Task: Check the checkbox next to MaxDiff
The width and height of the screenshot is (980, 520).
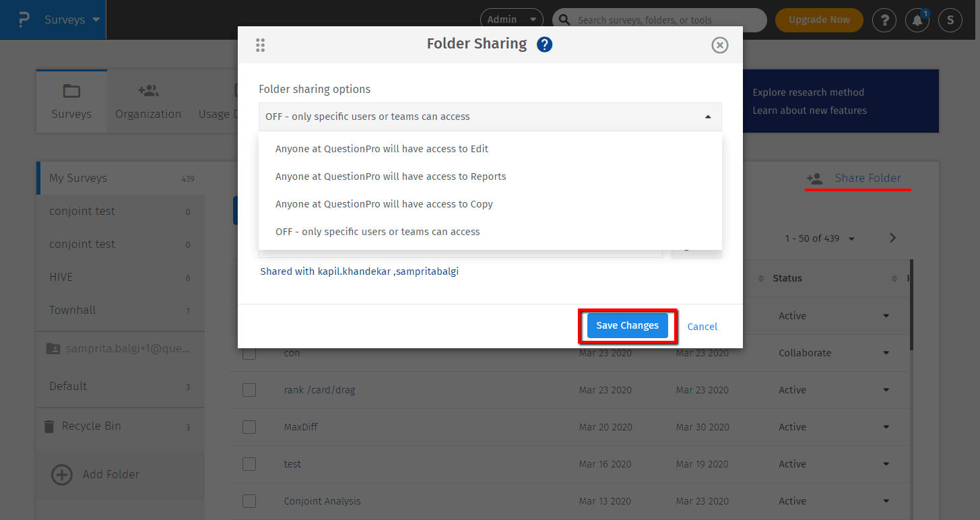Action: pyautogui.click(x=249, y=426)
